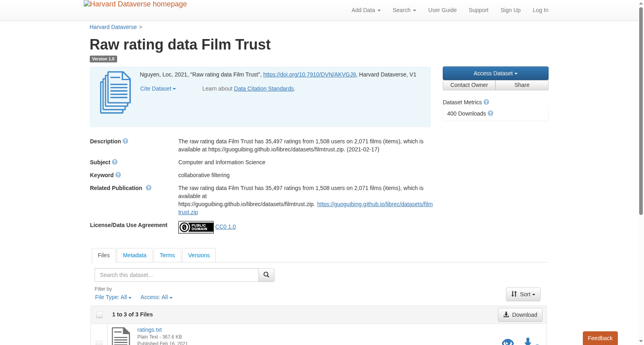
Task: Click the 'Raw rating data Film Trust' title
Action: tap(180, 44)
